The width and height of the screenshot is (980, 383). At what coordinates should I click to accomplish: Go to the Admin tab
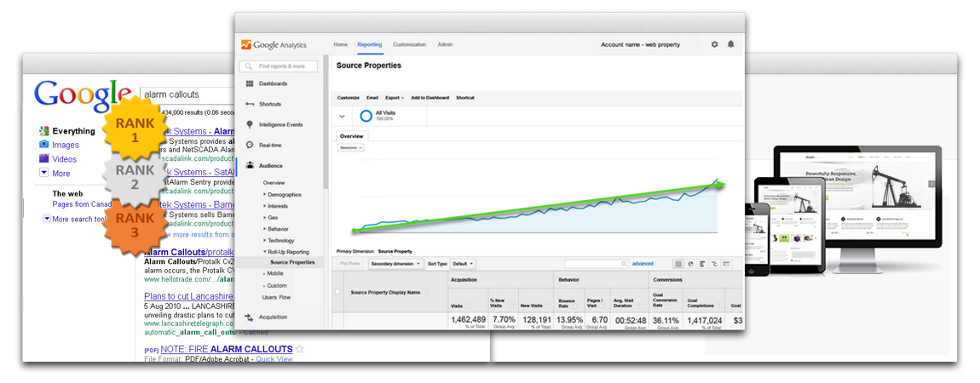click(x=445, y=44)
